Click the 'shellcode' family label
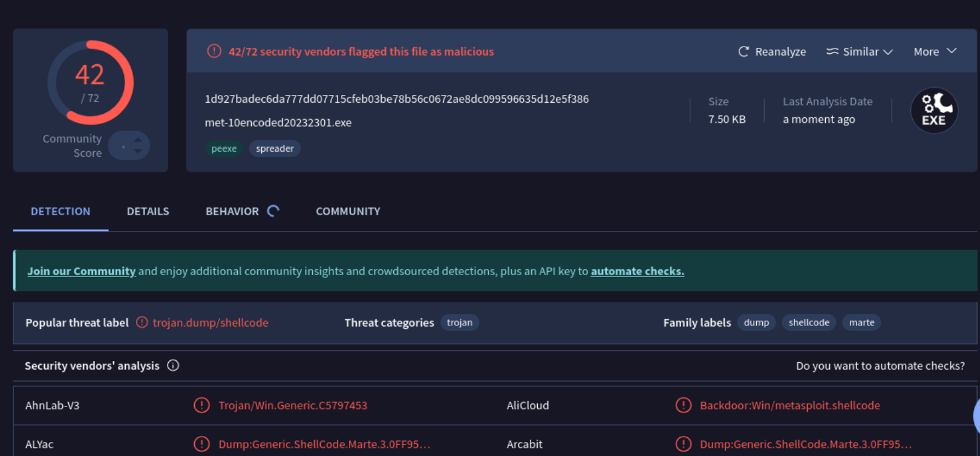The height and width of the screenshot is (456, 980). click(x=809, y=322)
